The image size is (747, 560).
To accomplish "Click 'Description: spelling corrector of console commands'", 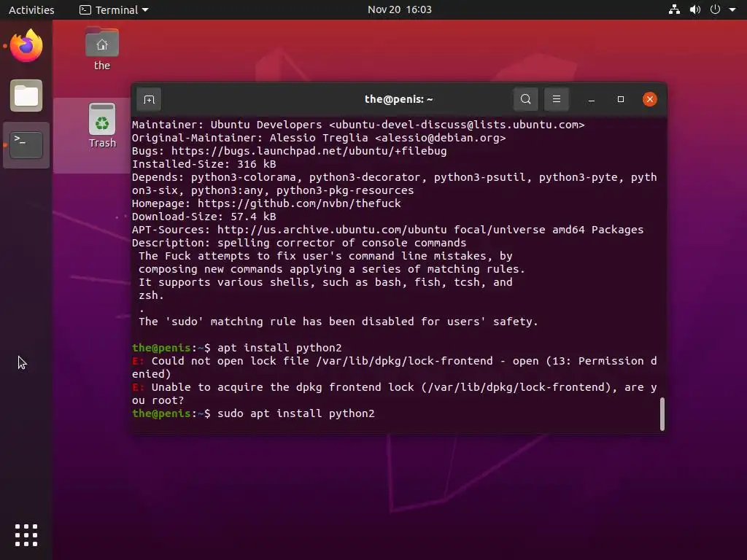I will [299, 242].
